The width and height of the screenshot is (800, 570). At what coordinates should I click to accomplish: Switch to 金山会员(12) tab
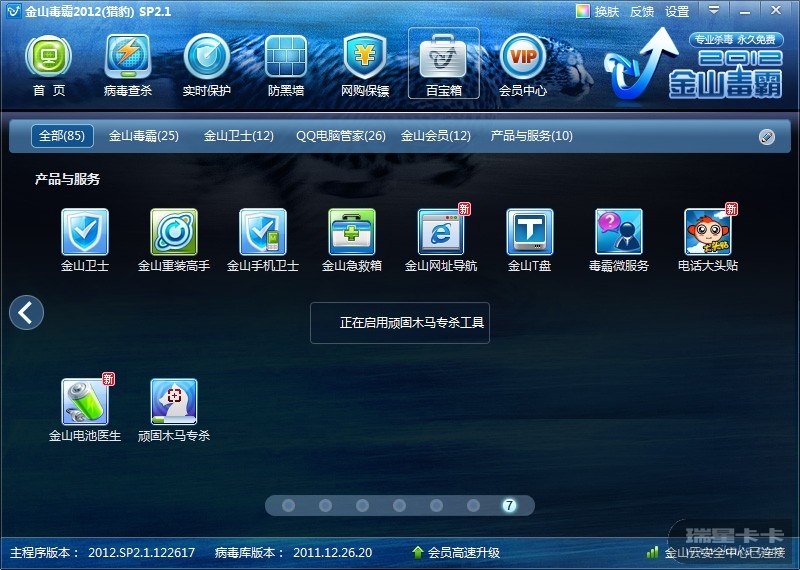pyautogui.click(x=436, y=136)
